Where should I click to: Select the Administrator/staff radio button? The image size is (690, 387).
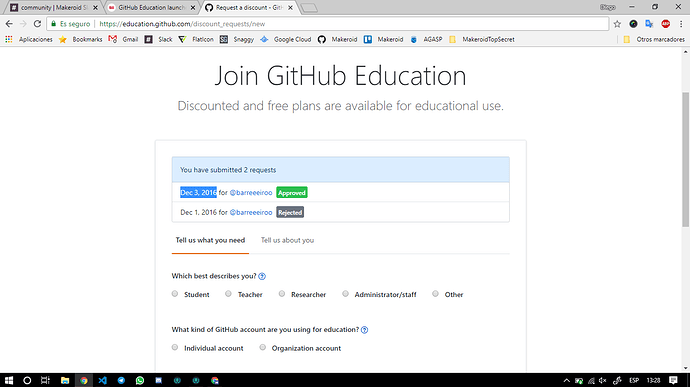(x=345, y=294)
